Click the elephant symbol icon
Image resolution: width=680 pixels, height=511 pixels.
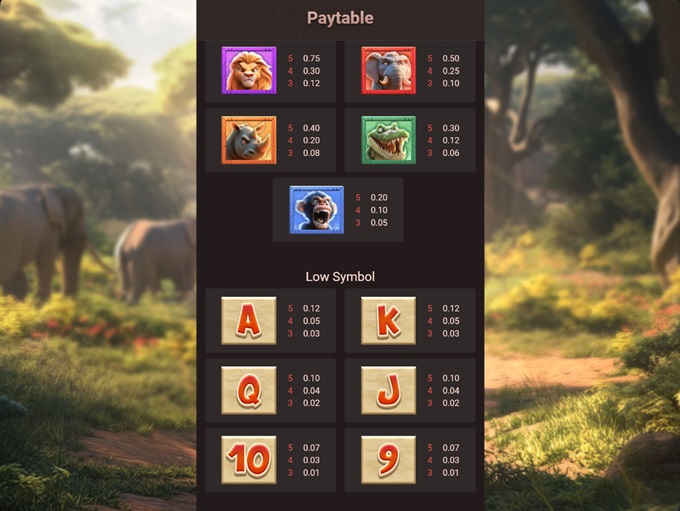click(x=389, y=70)
